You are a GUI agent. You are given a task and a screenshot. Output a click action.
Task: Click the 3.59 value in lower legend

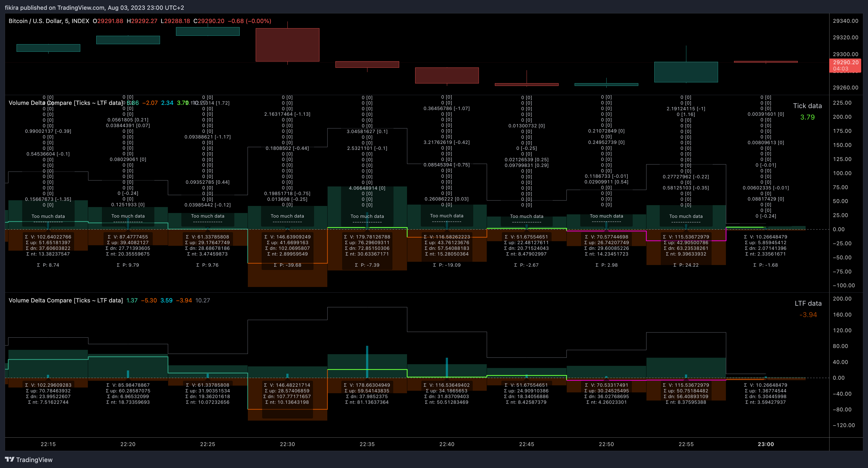166,300
